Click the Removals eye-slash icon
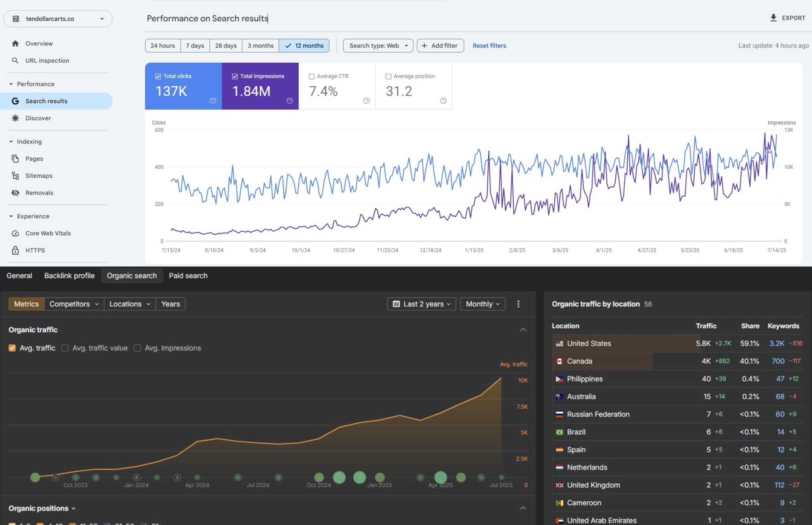Screen dimensions: 812x525 (x=15, y=192)
